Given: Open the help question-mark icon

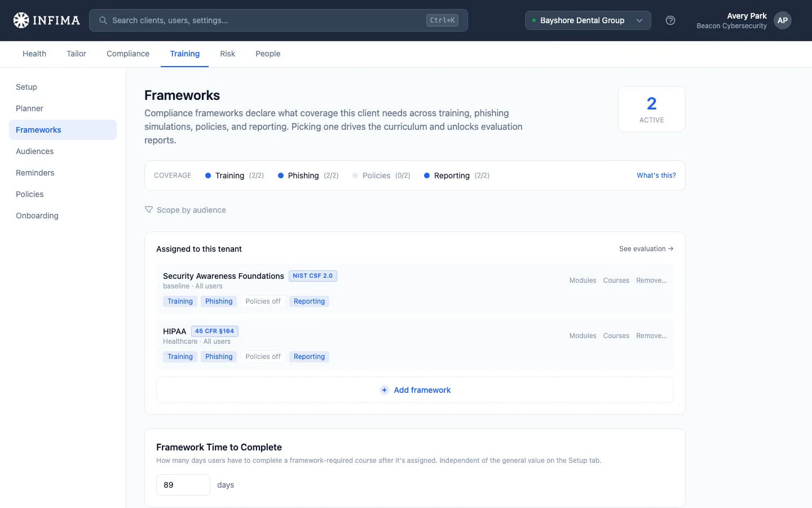Looking at the screenshot, I should 670,20.
